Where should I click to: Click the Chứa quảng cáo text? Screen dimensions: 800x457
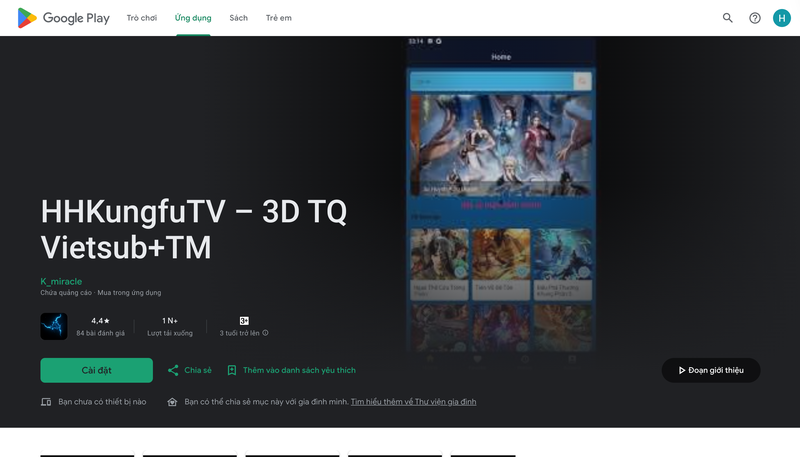pyautogui.click(x=66, y=293)
